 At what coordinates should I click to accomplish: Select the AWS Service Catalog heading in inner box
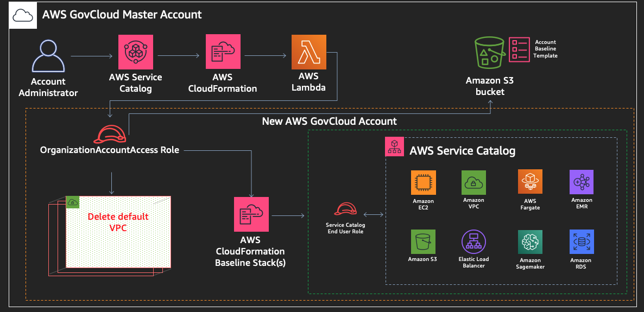(x=463, y=151)
